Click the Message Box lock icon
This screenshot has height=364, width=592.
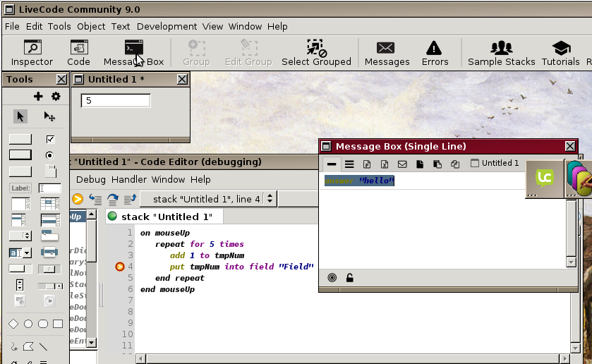(x=350, y=278)
